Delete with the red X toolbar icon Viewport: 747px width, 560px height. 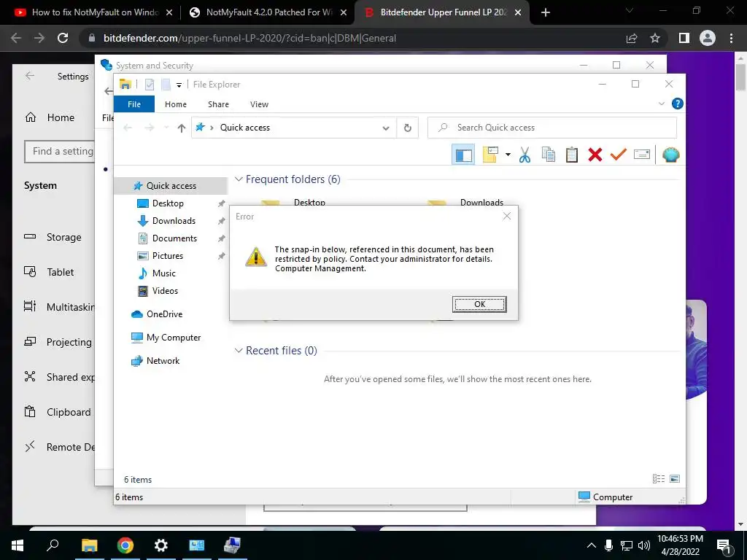pos(595,155)
